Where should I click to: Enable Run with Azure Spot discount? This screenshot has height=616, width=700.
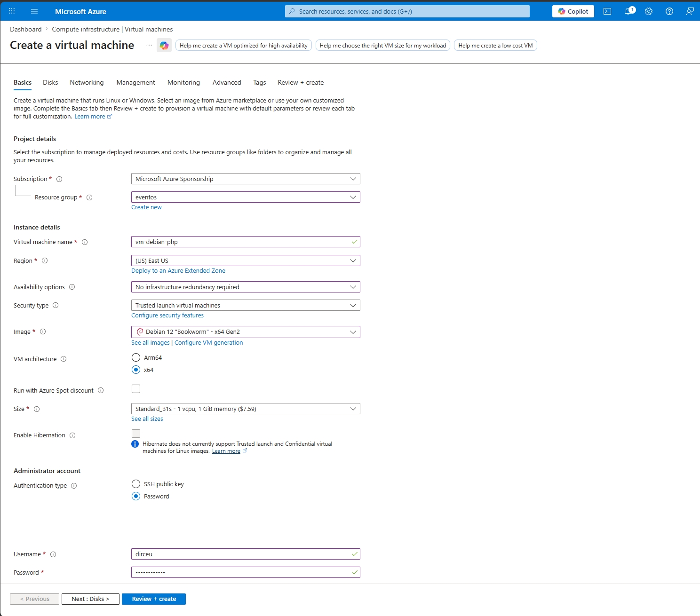(136, 389)
